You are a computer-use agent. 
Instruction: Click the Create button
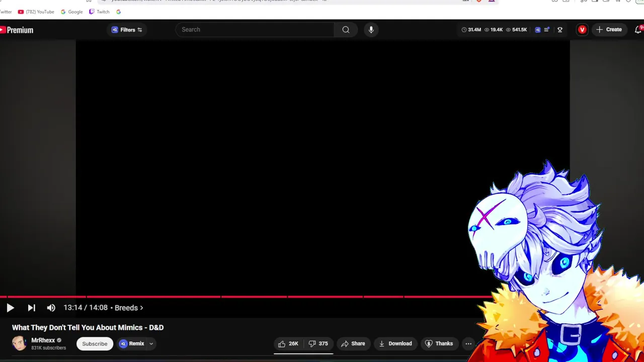pos(609,30)
